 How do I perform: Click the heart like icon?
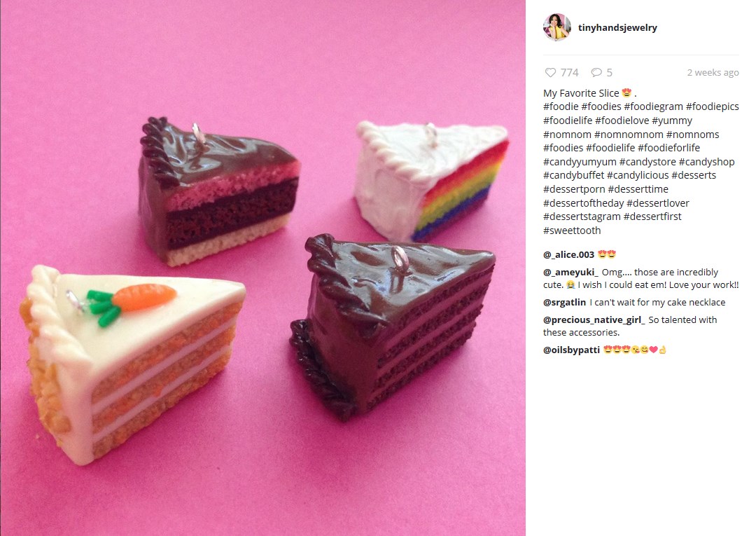pos(550,72)
